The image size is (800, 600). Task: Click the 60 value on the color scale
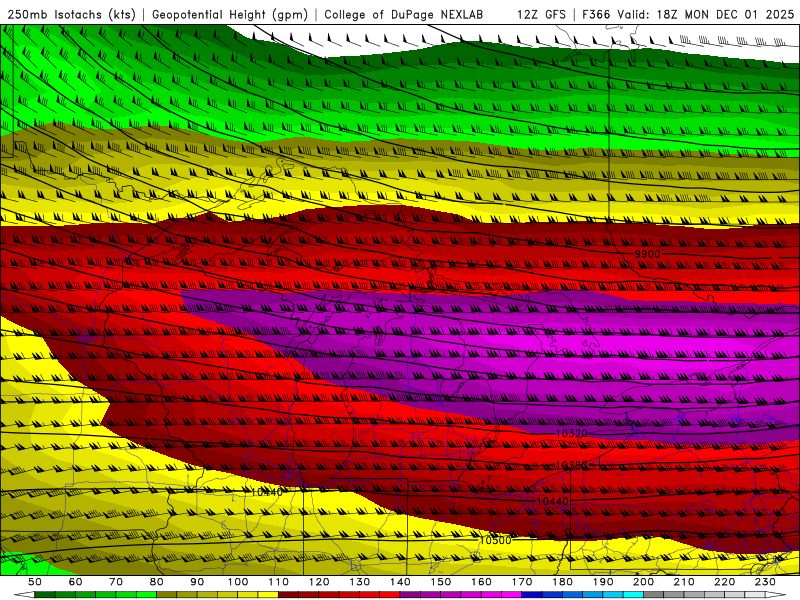[x=75, y=582]
